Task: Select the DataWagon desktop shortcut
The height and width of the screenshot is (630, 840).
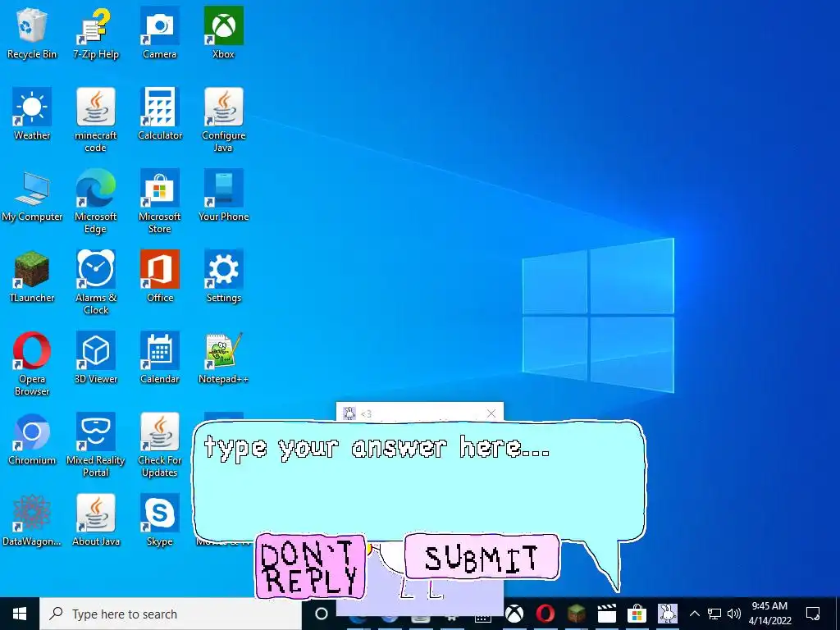Action: click(x=32, y=520)
